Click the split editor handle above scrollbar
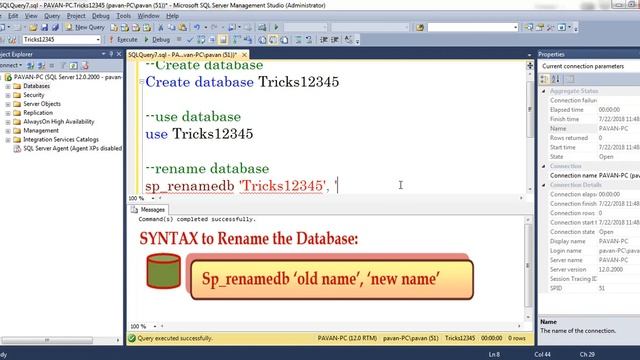Image resolution: width=640 pixels, height=360 pixels. (x=530, y=65)
